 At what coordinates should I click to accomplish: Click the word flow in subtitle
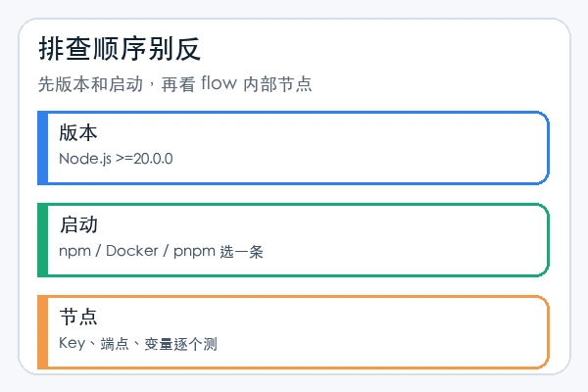(x=219, y=83)
